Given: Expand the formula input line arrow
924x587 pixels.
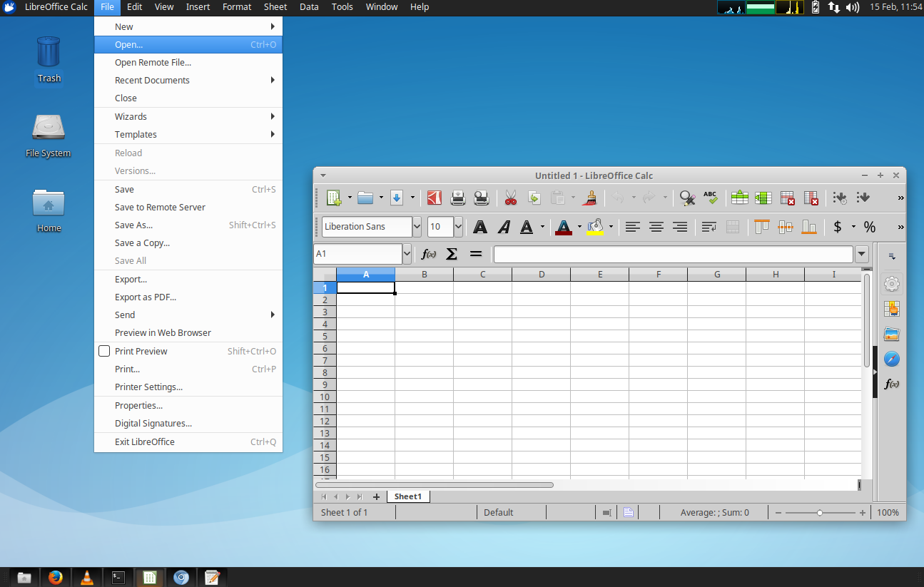Looking at the screenshot, I should 862,254.
